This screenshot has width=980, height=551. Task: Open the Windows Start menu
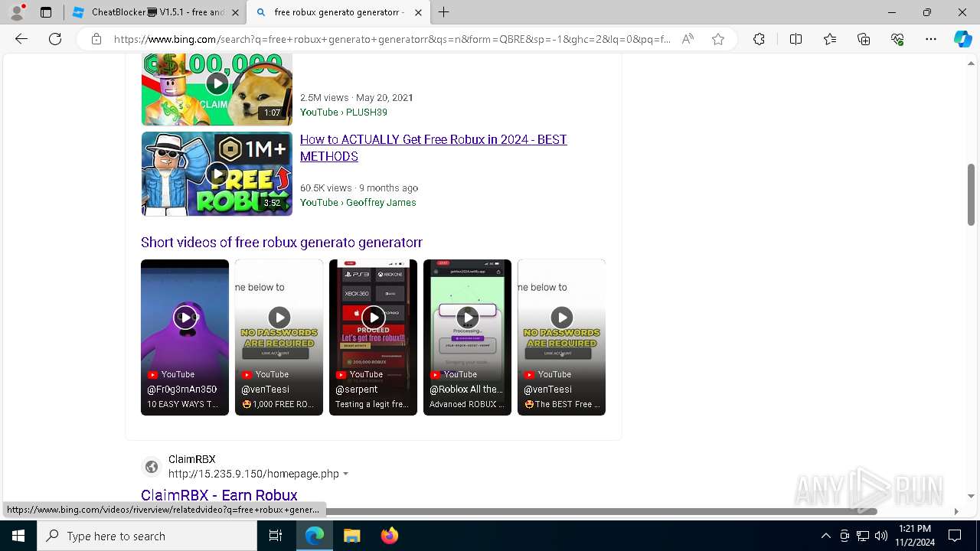tap(18, 536)
